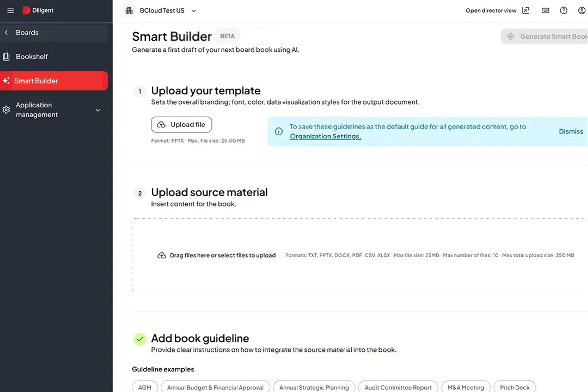Click the back arrow next to Boards
Image resolution: width=588 pixels, height=392 pixels.
click(6, 32)
